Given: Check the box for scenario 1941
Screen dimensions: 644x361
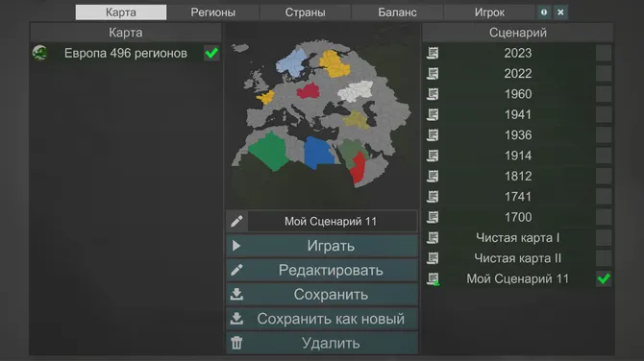Looking at the screenshot, I should 604,114.
